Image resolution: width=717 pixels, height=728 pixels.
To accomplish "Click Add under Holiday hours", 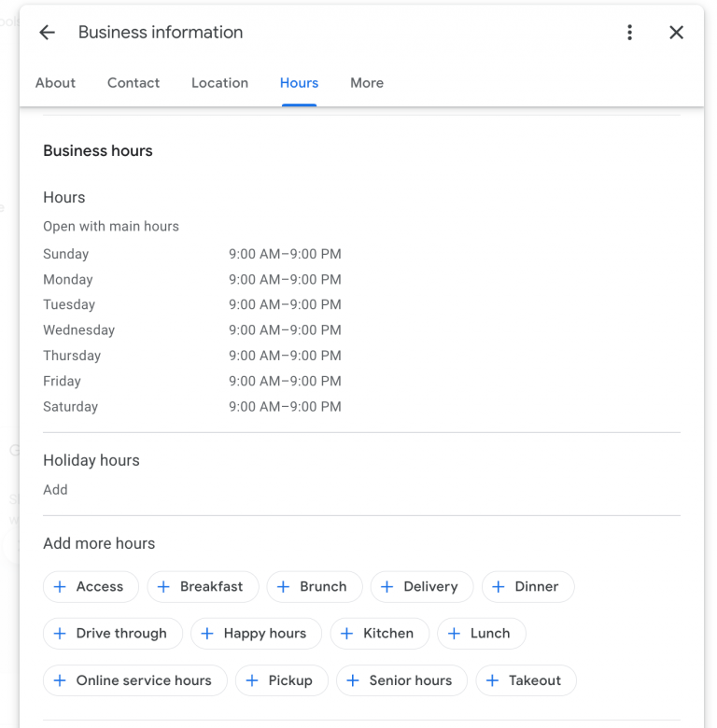I will pyautogui.click(x=55, y=490).
